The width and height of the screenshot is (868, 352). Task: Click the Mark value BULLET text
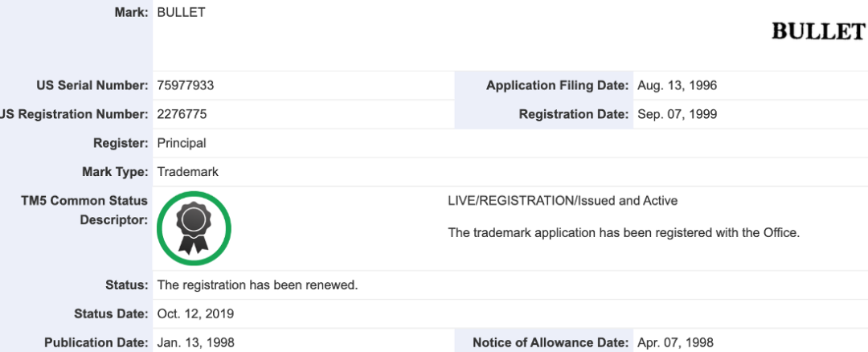[x=181, y=12]
